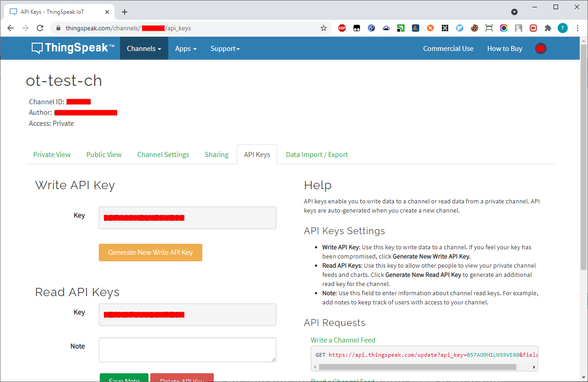The image size is (588, 382).
Task: Expand the Channels dropdown menu
Action: [144, 49]
